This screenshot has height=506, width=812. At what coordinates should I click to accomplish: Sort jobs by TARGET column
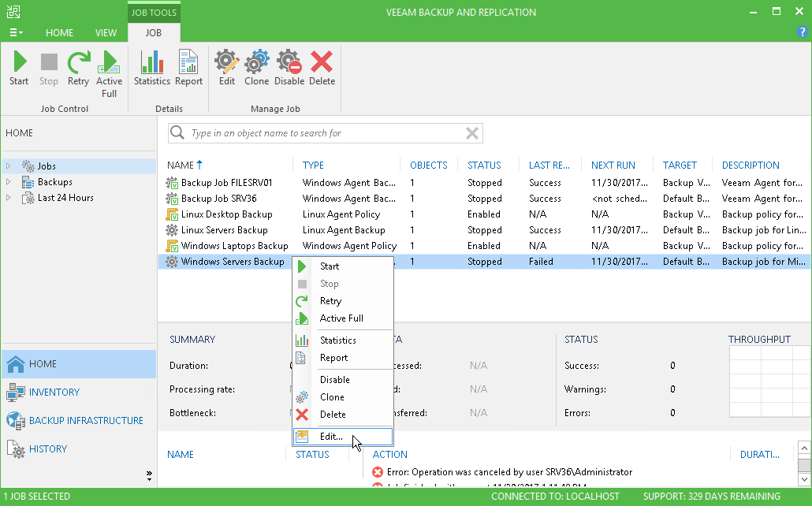point(680,166)
